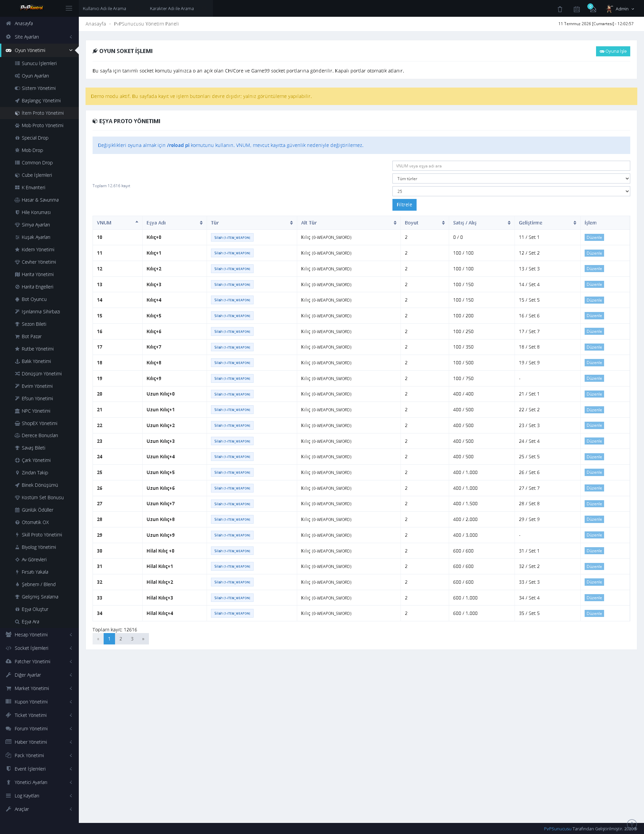Go to pagination page 2
Viewport: 644px width, 834px height.
tap(121, 639)
